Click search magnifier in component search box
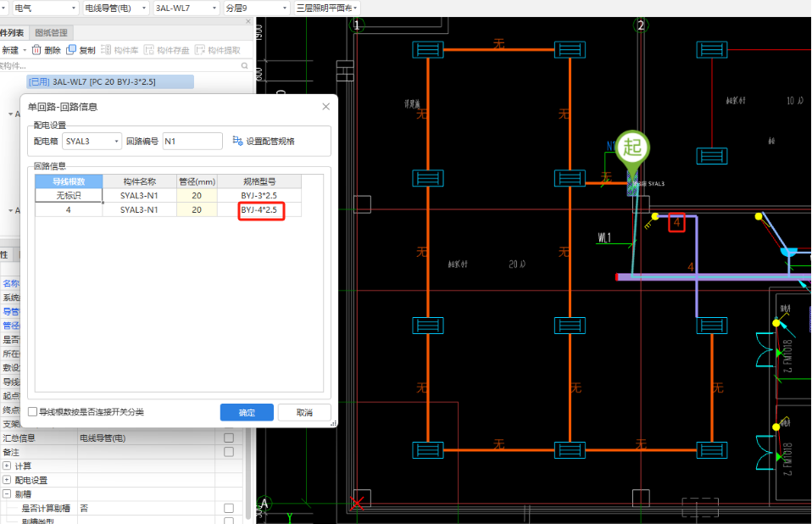This screenshot has height=524, width=812. tap(244, 66)
